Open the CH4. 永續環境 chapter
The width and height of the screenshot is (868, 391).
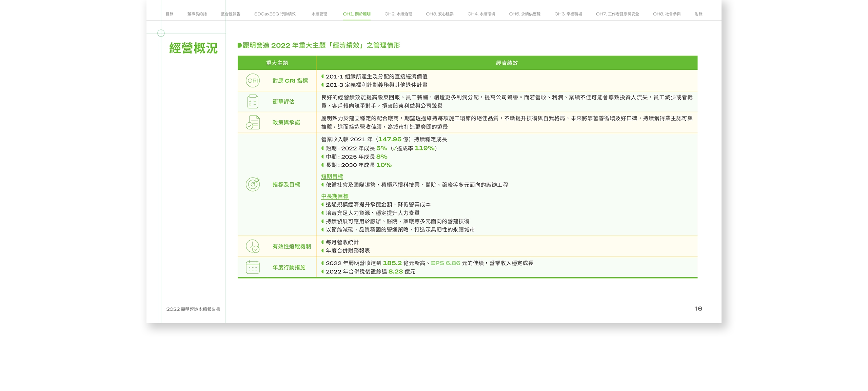point(481,14)
